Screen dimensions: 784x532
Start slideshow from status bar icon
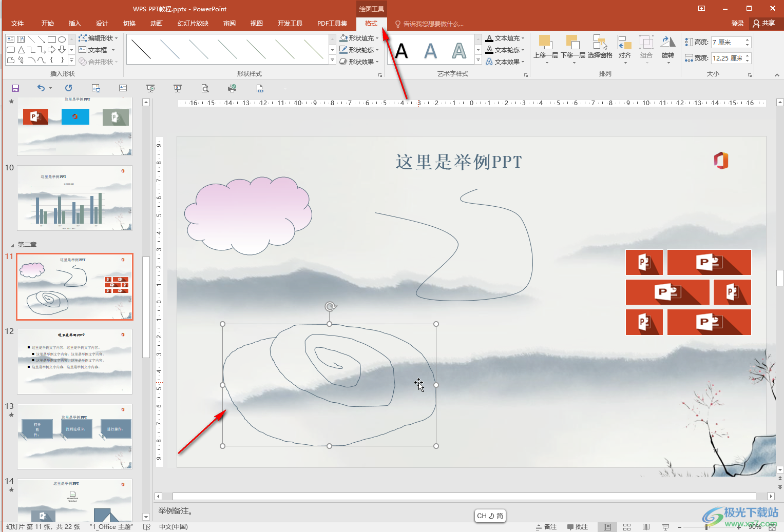coord(666,527)
